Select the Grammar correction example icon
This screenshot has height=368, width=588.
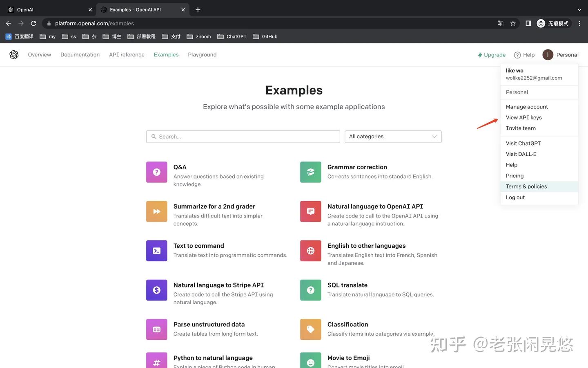click(x=310, y=172)
